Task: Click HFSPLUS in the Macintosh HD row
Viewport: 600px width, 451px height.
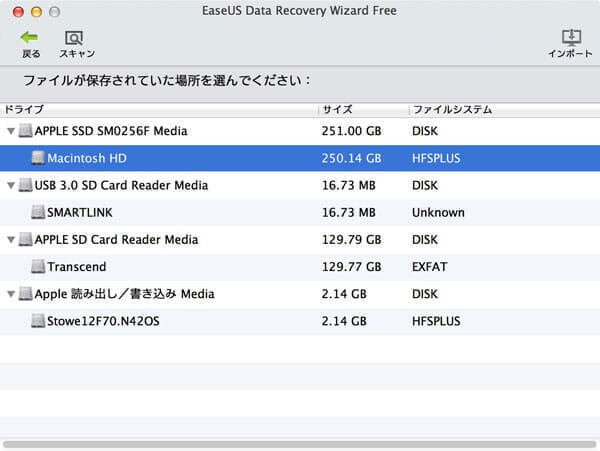Action: 436,158
